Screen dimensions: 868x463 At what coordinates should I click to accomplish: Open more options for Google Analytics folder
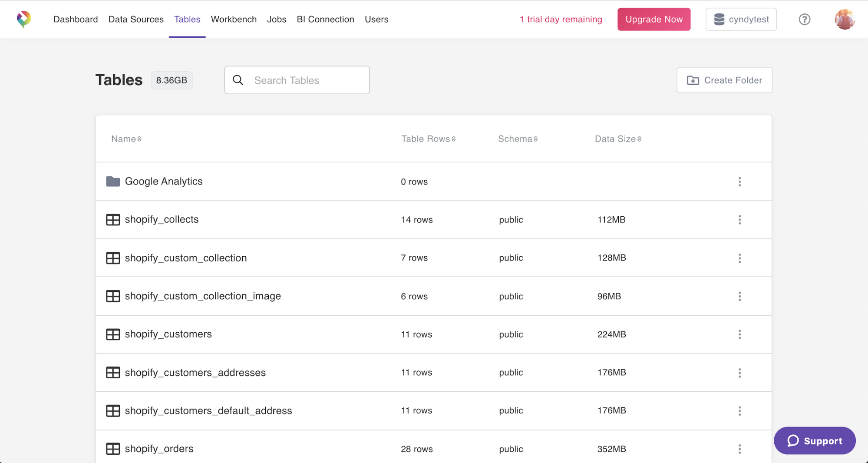739,182
